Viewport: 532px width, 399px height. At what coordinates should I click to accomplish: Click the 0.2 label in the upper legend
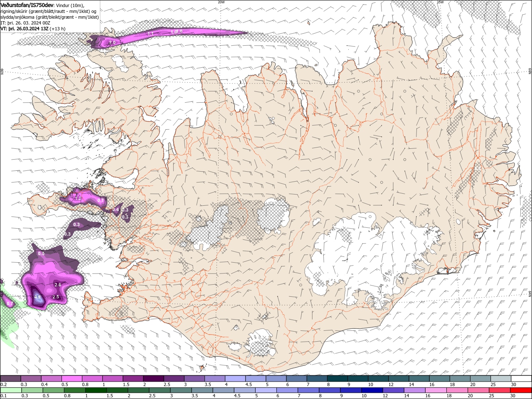(x=3, y=384)
